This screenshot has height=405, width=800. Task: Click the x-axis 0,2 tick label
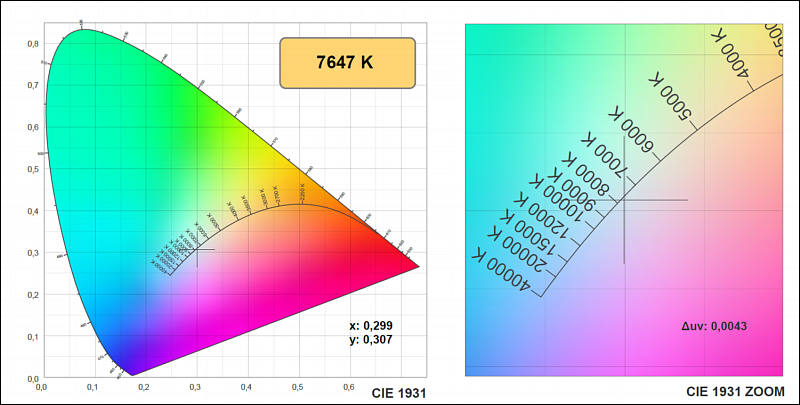(x=143, y=388)
